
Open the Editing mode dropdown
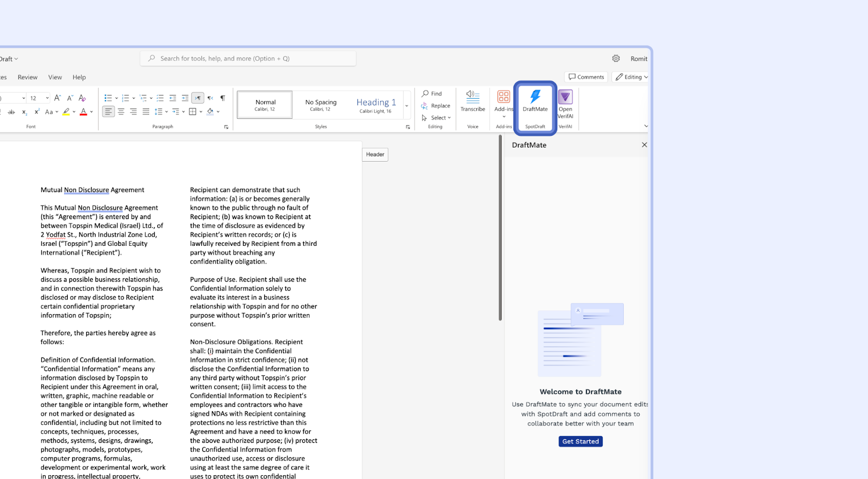631,77
